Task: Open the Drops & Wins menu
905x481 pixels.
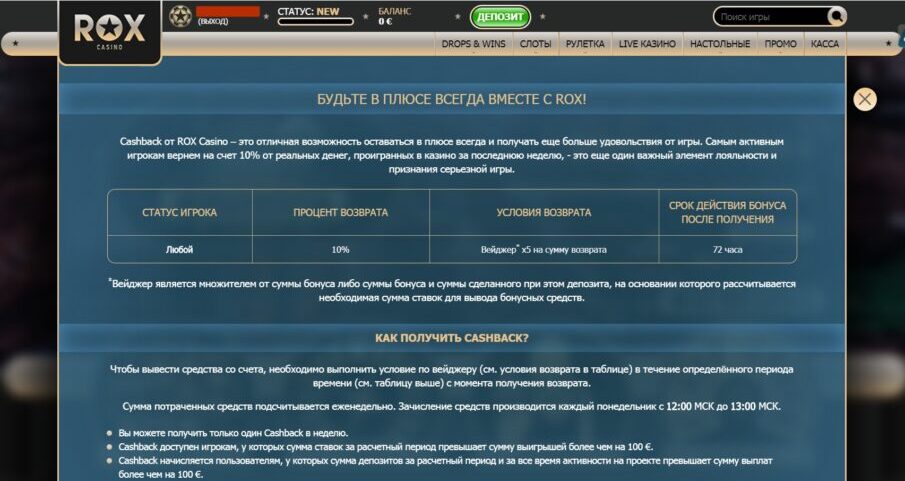Action: tap(473, 44)
